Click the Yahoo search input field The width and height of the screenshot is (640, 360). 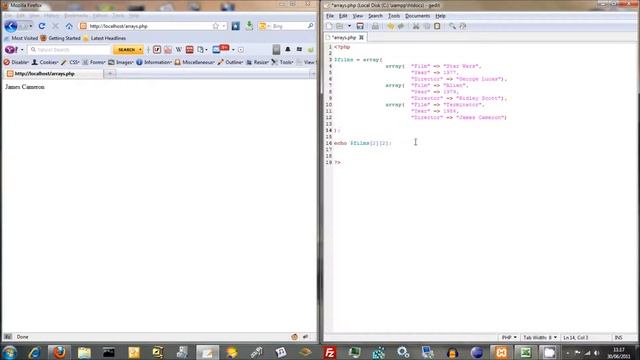[x=69, y=50]
